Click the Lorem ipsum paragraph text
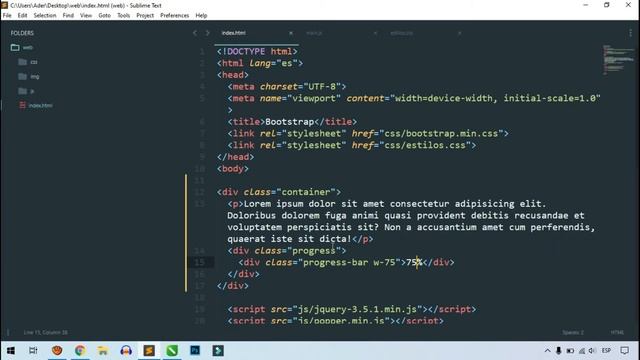 [x=411, y=221]
